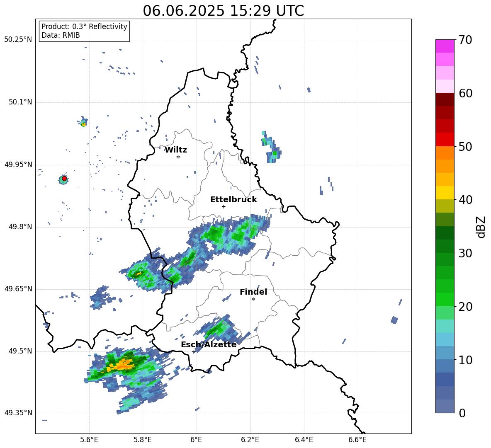Pick the orange swatch just above 50 dBZ
Screen dimensions: 491x448
(x=445, y=153)
